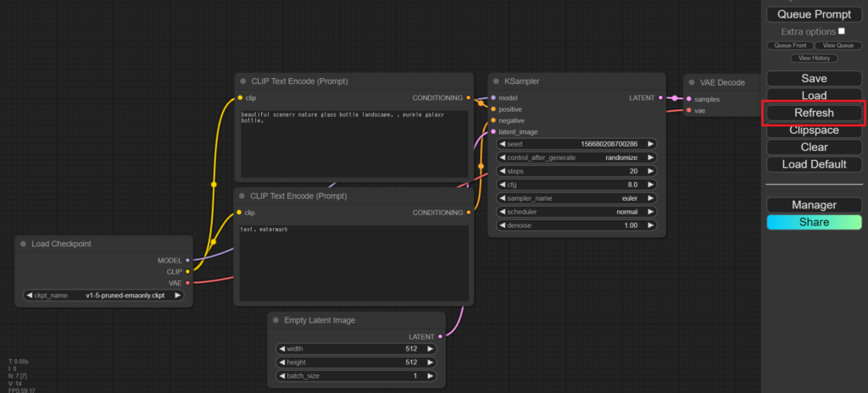The height and width of the screenshot is (393, 868).
Task: Open the sampler_name euler dropdown
Action: (x=576, y=198)
